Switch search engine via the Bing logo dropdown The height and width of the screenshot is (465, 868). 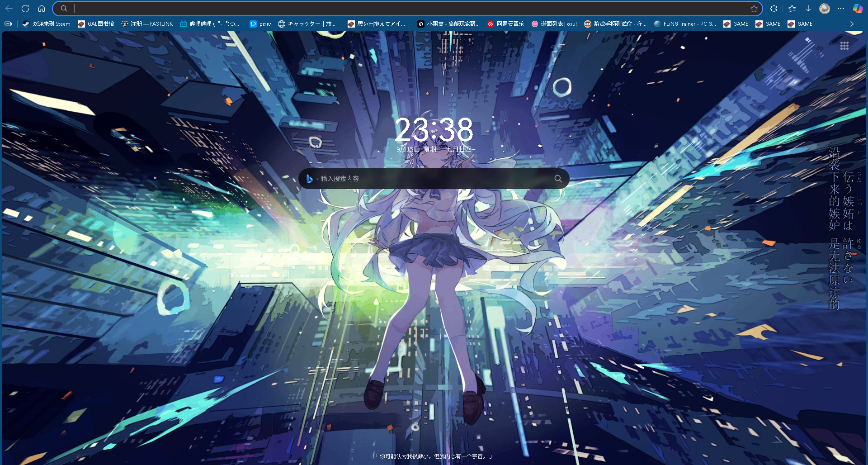coord(312,179)
